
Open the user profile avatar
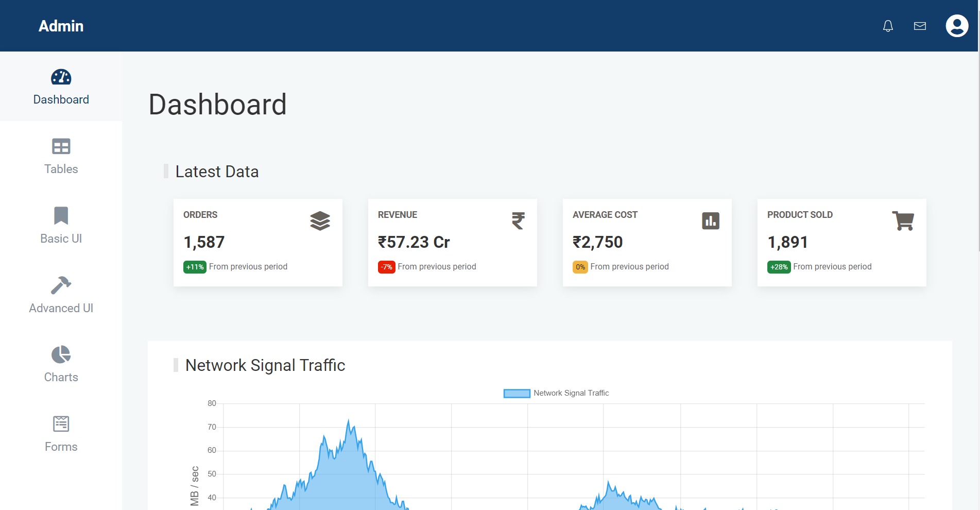(957, 26)
